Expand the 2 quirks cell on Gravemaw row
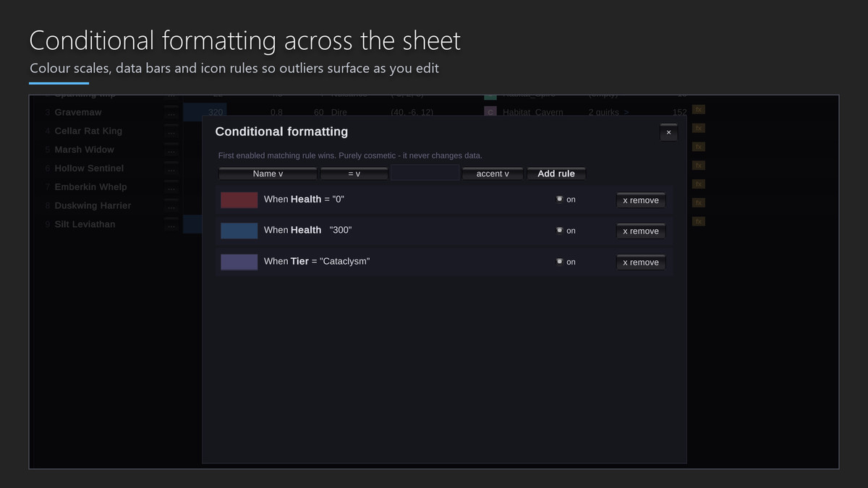The image size is (868, 488). pos(608,112)
